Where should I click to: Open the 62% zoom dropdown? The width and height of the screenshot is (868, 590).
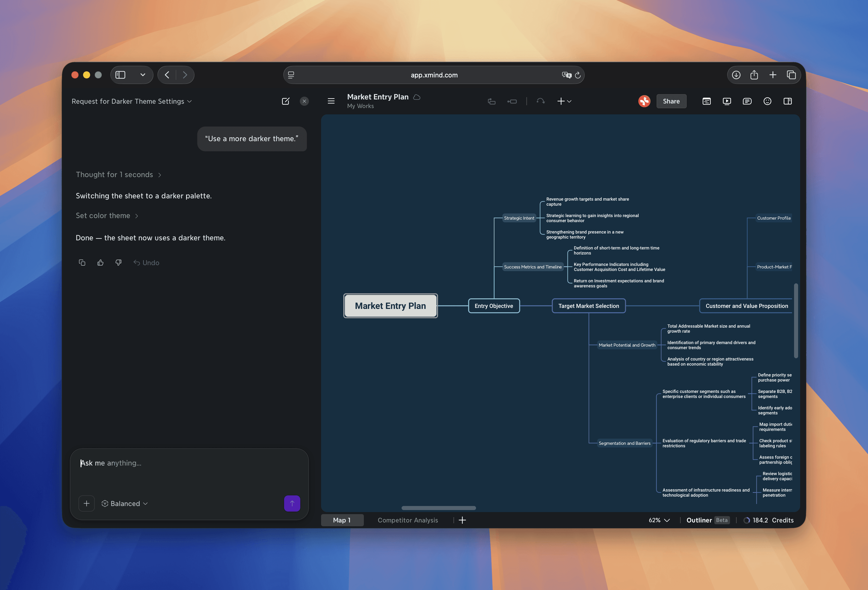click(x=659, y=520)
